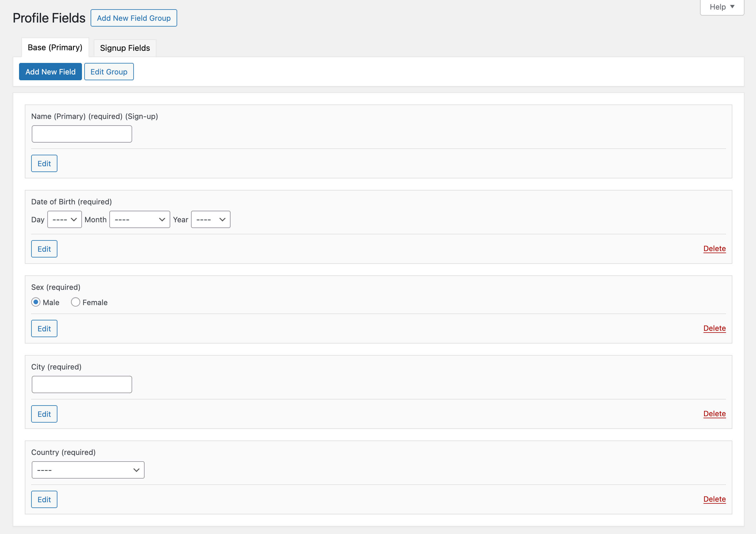Click the Add New Field button

coord(50,72)
